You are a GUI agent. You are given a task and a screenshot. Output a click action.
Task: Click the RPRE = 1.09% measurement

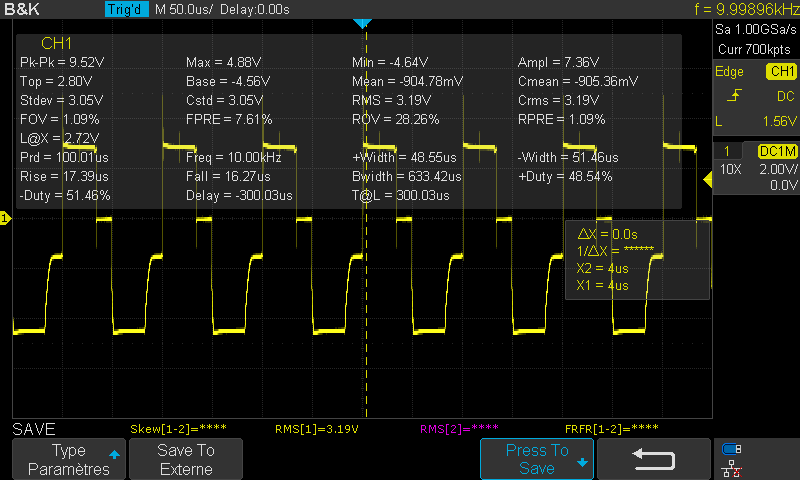pos(561,119)
